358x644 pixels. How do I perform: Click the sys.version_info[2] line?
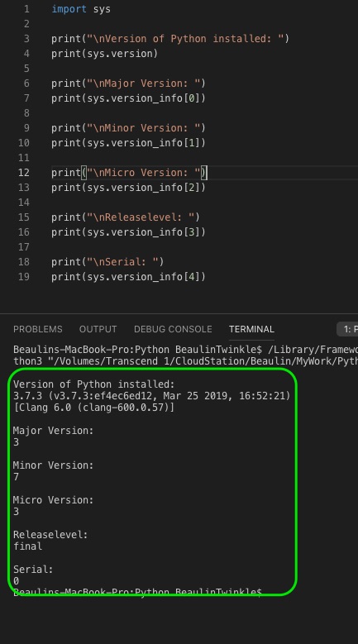(x=128, y=188)
